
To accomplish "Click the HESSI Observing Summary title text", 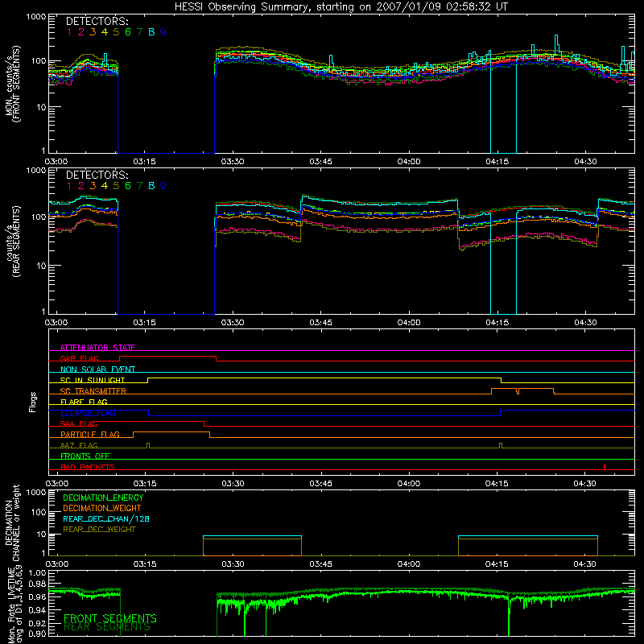I will click(341, 7).
